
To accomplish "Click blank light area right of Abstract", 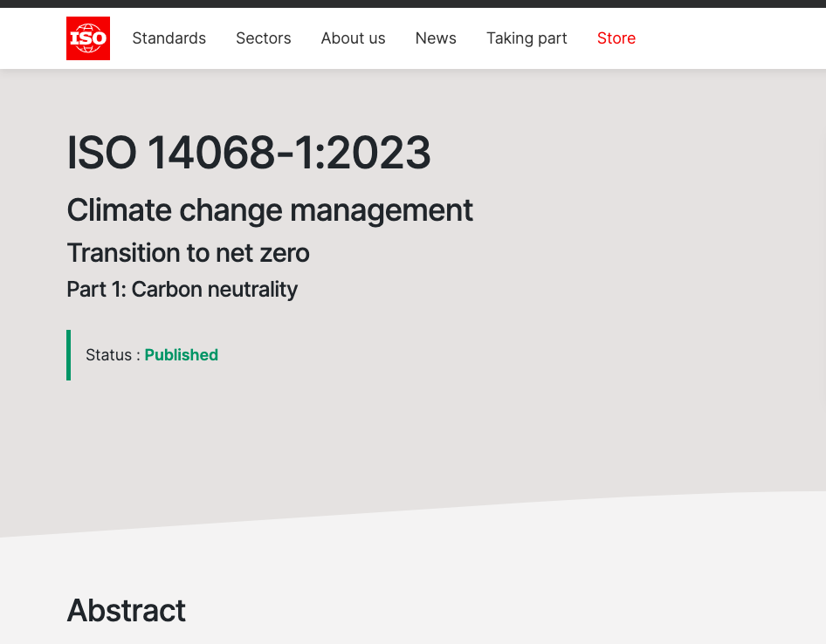I will pos(524,602).
